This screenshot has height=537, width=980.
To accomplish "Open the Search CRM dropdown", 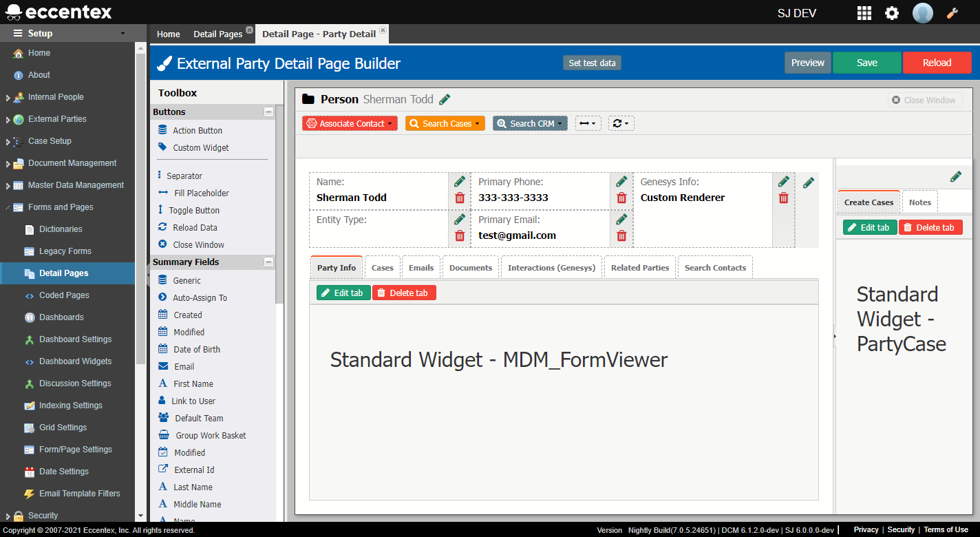I will point(530,124).
